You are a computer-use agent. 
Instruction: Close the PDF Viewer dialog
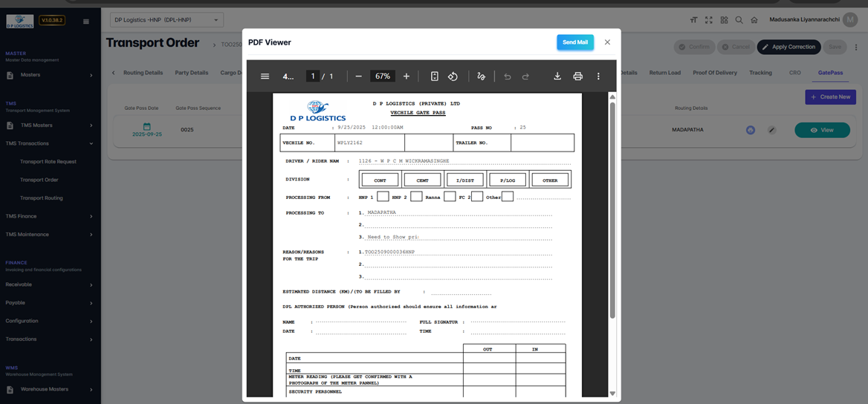coord(607,42)
